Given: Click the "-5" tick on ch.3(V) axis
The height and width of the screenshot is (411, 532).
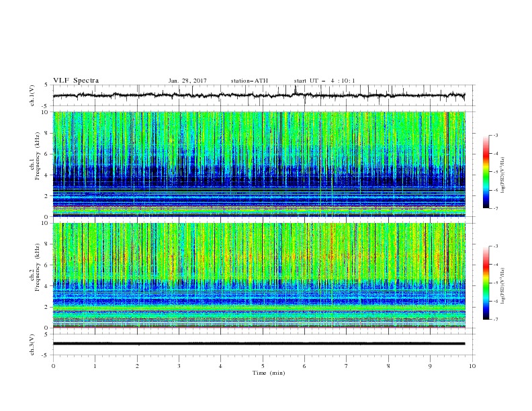Looking at the screenshot, I should click(x=46, y=355).
